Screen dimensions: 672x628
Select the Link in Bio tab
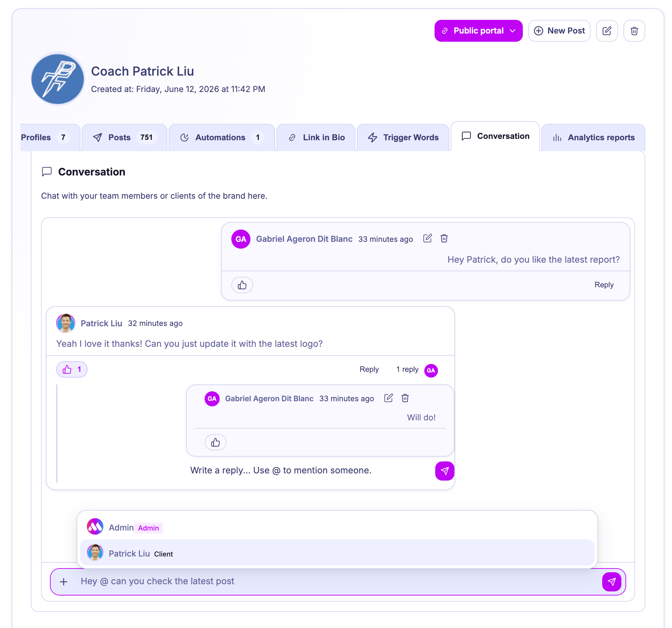316,138
